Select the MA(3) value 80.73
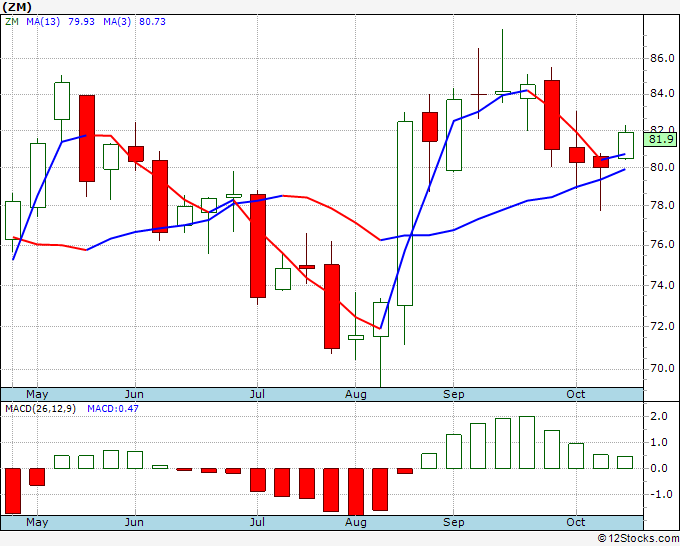 [152, 21]
